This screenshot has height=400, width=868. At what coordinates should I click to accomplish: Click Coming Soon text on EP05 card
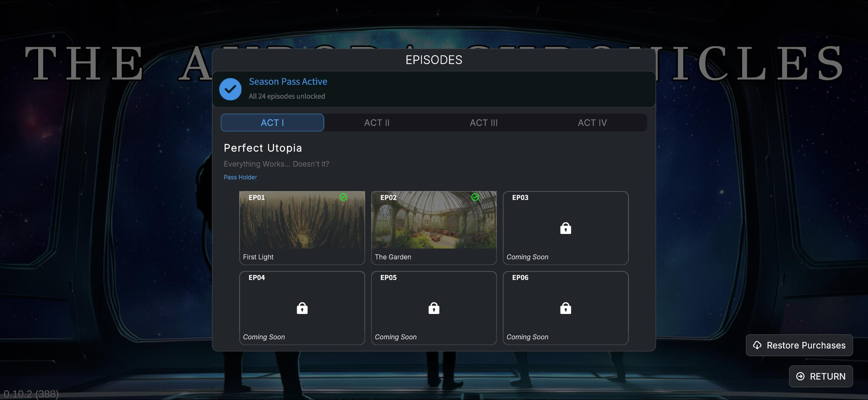click(x=396, y=337)
